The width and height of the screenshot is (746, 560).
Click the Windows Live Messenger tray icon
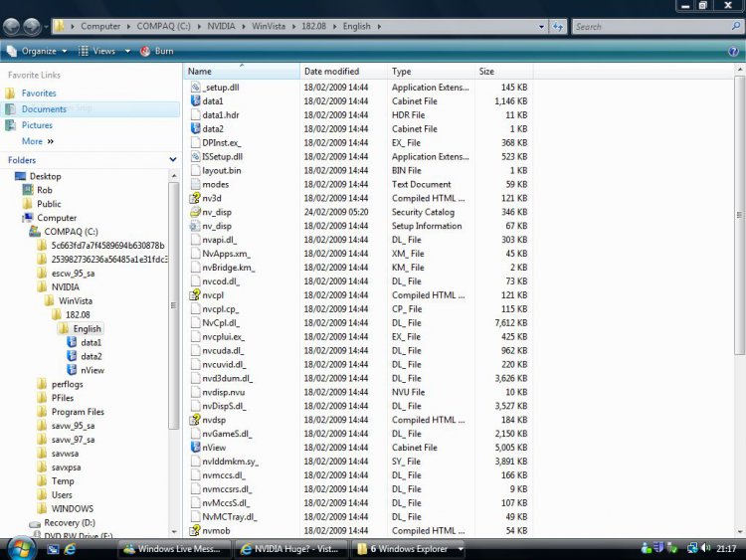pyautogui.click(x=647, y=548)
